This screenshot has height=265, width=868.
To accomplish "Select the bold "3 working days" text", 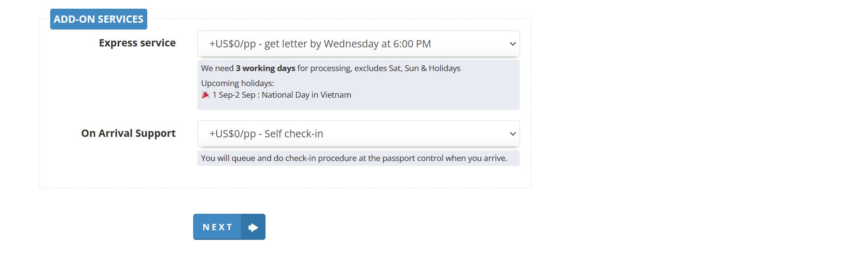I will point(265,68).
